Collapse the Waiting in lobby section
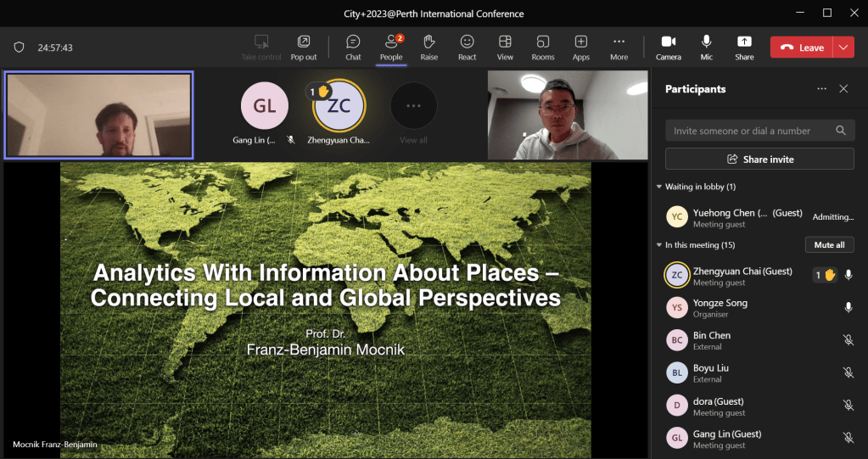Viewport: 868px width, 459px height. click(659, 187)
